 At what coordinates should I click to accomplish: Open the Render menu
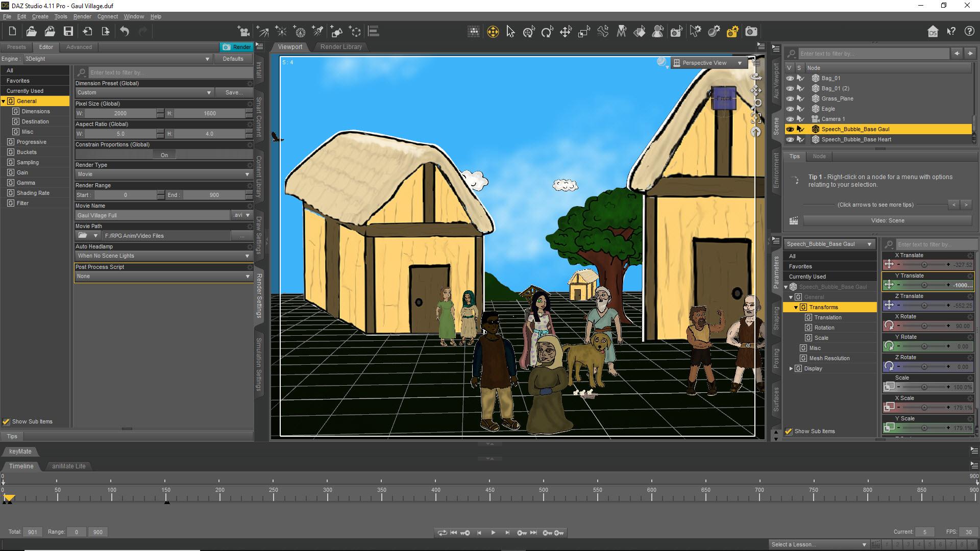pyautogui.click(x=82, y=16)
